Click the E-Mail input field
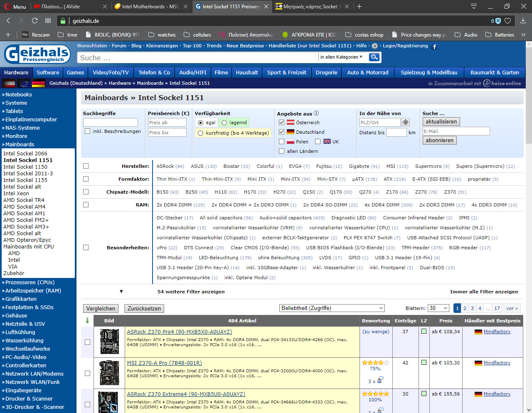This screenshot has width=532, height=413. tap(456, 131)
